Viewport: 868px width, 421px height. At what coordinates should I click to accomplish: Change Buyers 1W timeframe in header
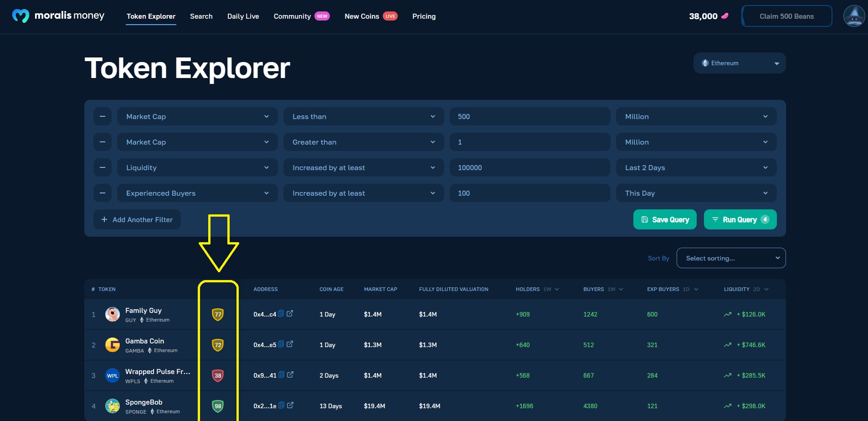point(615,289)
